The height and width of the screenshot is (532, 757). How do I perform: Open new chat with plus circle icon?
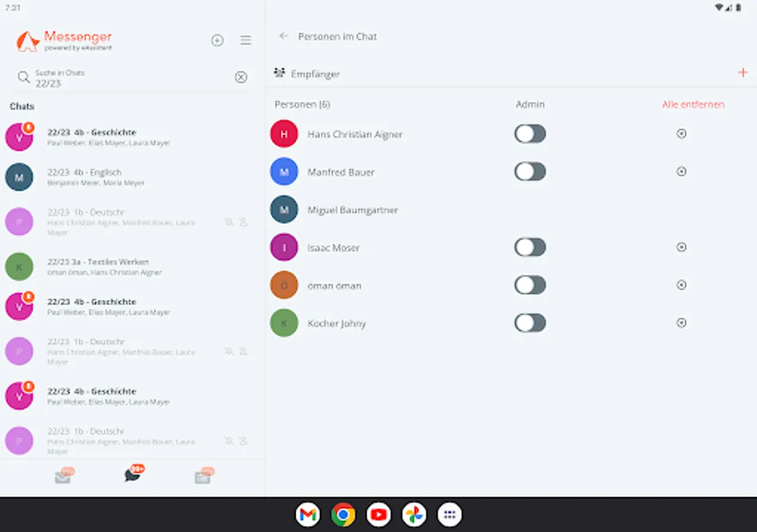tap(217, 40)
